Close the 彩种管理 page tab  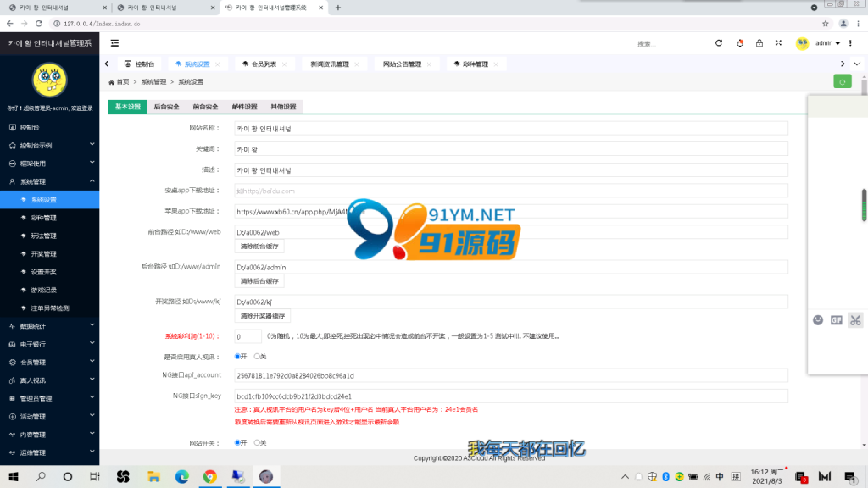click(x=496, y=64)
